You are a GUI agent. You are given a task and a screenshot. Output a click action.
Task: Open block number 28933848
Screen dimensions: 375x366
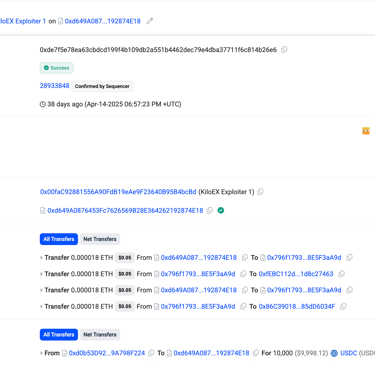(54, 86)
